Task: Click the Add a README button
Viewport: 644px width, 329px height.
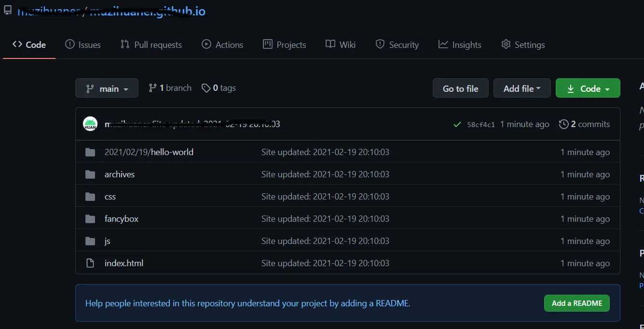Action: click(x=576, y=303)
